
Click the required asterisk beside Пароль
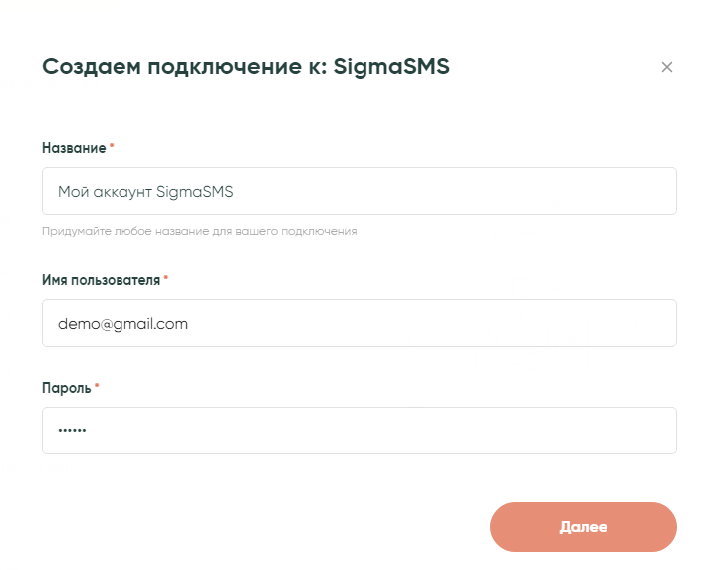[x=98, y=386]
